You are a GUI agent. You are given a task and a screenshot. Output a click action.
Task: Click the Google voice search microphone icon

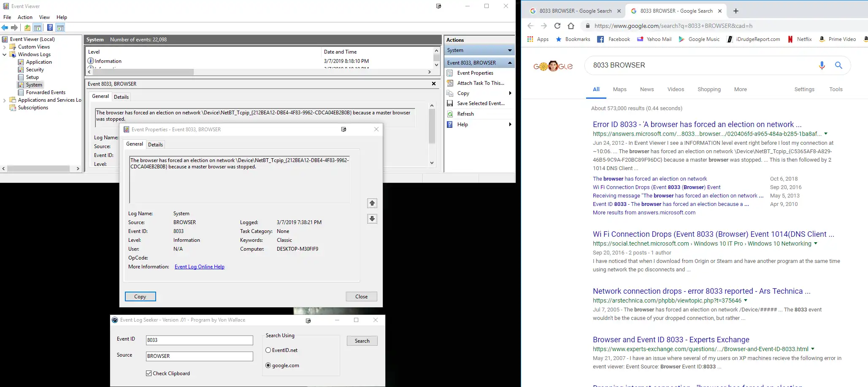(x=822, y=65)
